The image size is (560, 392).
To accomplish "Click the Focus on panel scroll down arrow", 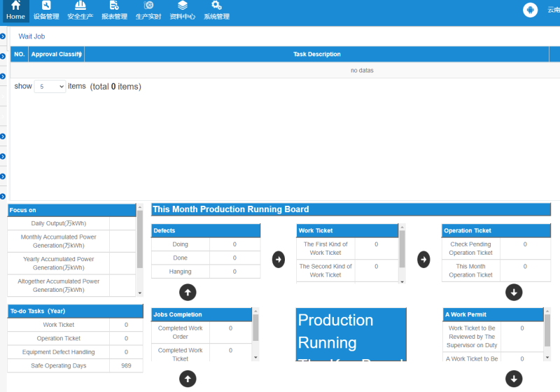I will click(x=139, y=293).
